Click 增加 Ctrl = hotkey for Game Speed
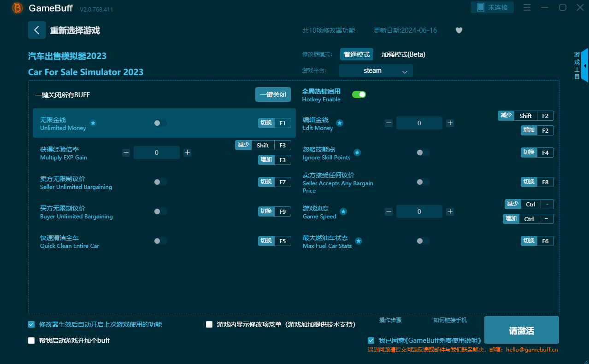Image resolution: width=589 pixels, height=364 pixels. pyautogui.click(x=528, y=219)
